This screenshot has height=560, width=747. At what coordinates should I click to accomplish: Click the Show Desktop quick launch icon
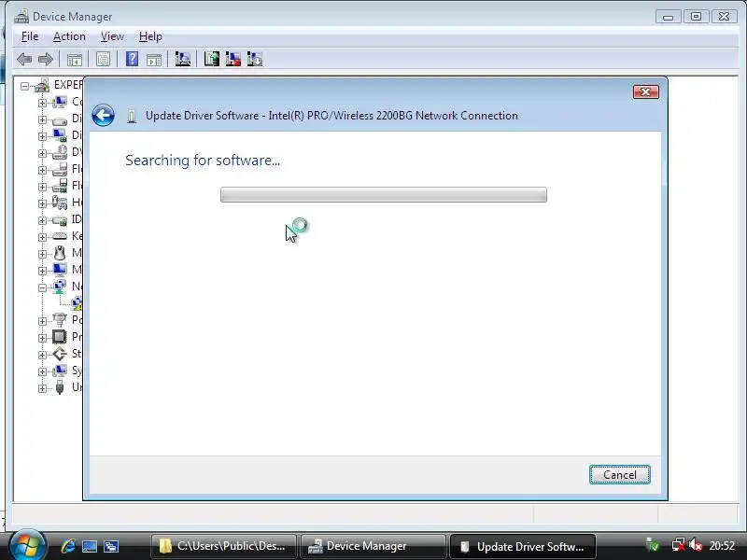90,546
